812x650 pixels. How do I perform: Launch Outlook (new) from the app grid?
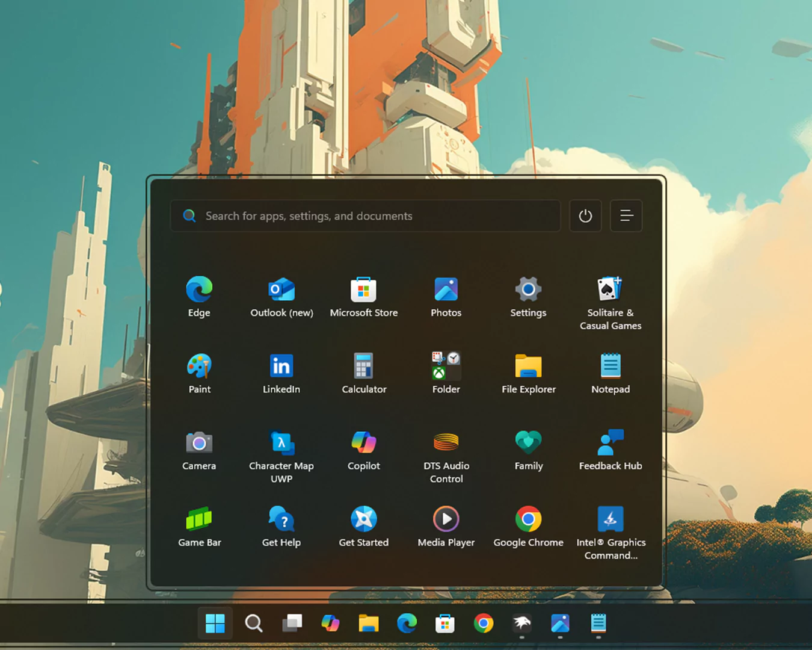click(281, 297)
